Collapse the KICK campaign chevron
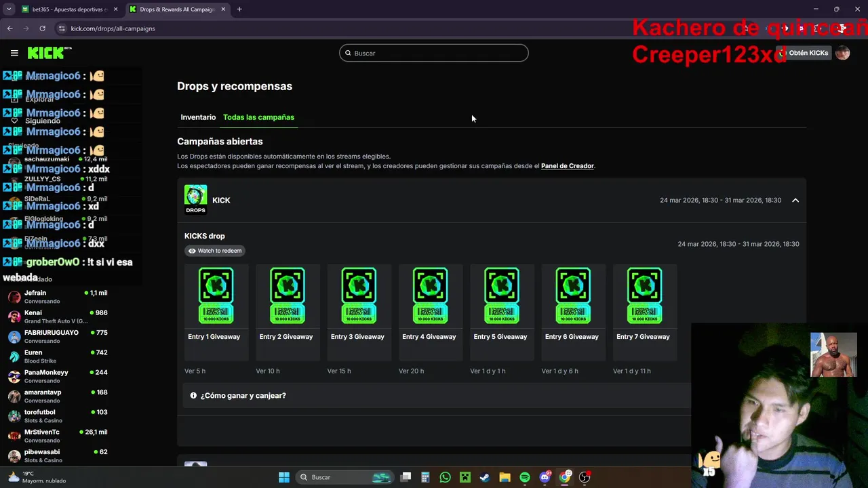 point(795,201)
